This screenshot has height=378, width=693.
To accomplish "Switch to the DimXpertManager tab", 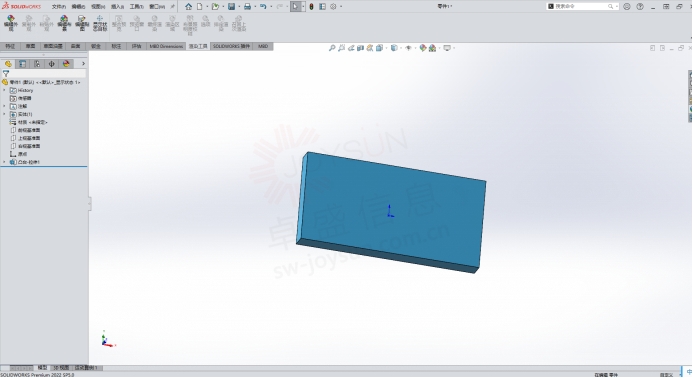I will [52, 64].
